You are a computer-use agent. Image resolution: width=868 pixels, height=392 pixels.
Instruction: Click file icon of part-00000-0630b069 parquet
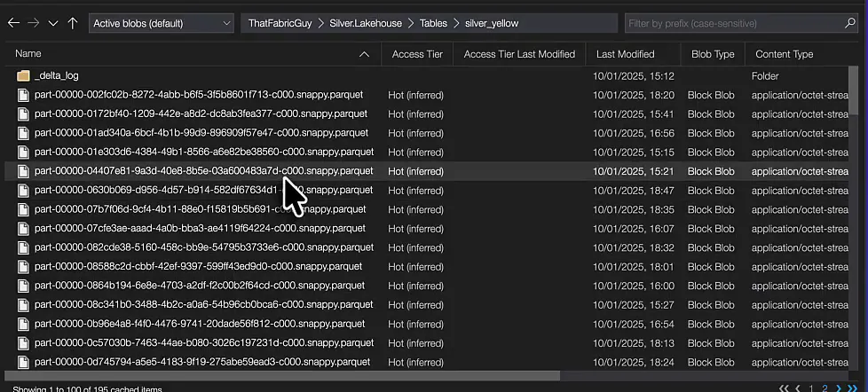click(23, 190)
